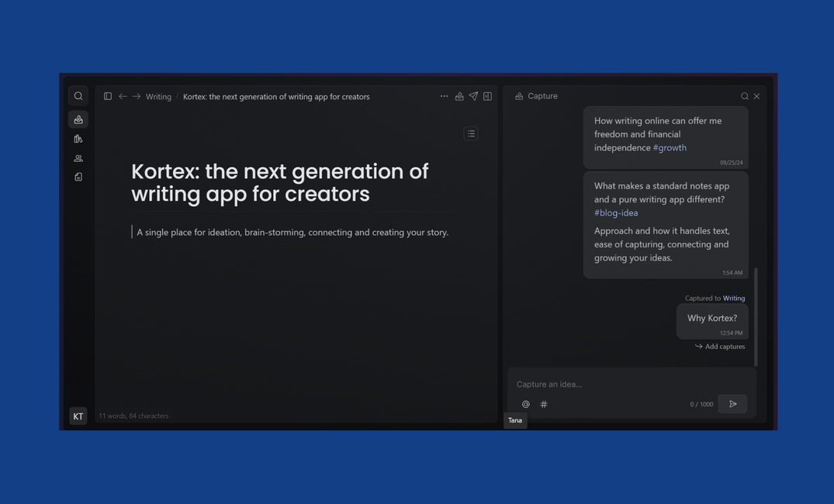Open the Writing link after Captured to
Viewport: 834px width, 504px height.
pos(734,299)
